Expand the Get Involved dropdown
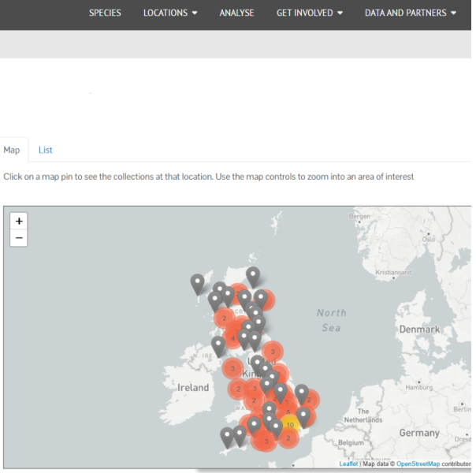This screenshot has width=476, height=473. pos(309,13)
